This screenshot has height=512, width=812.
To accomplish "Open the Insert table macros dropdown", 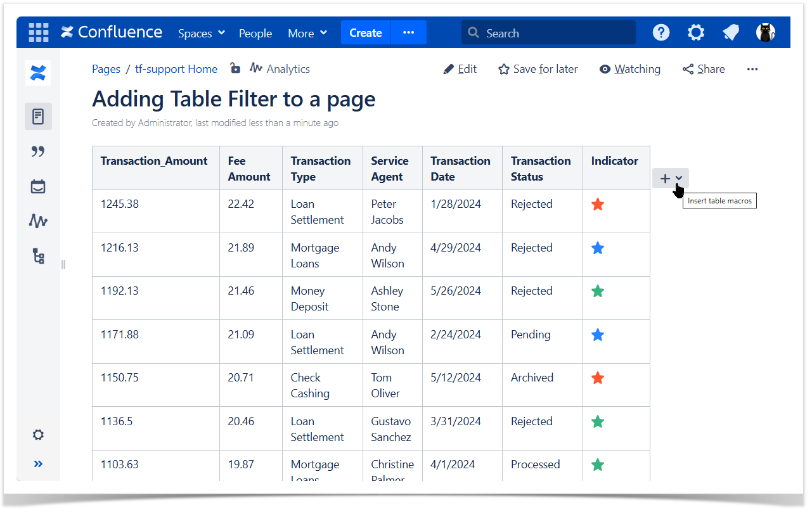I will (x=671, y=179).
